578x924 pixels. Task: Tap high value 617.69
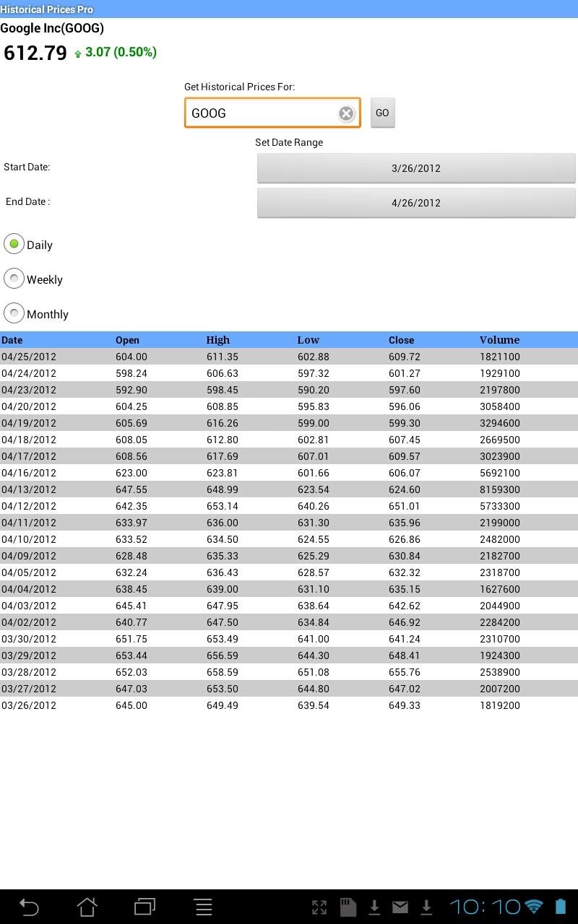coord(223,456)
